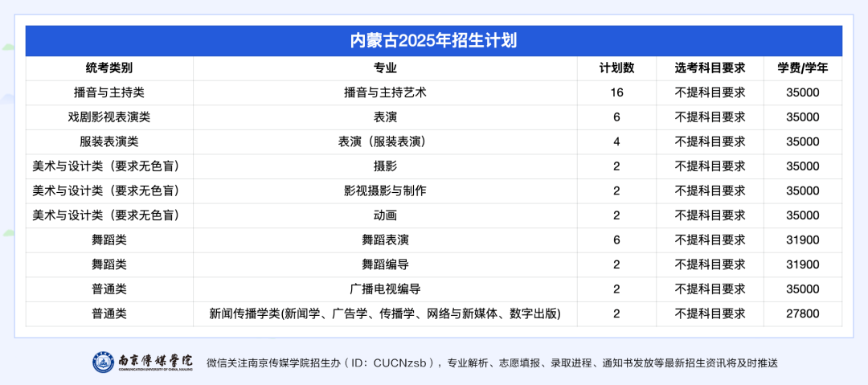Click the 表演 major cell in 戏剧影视表演类 row

[385, 117]
